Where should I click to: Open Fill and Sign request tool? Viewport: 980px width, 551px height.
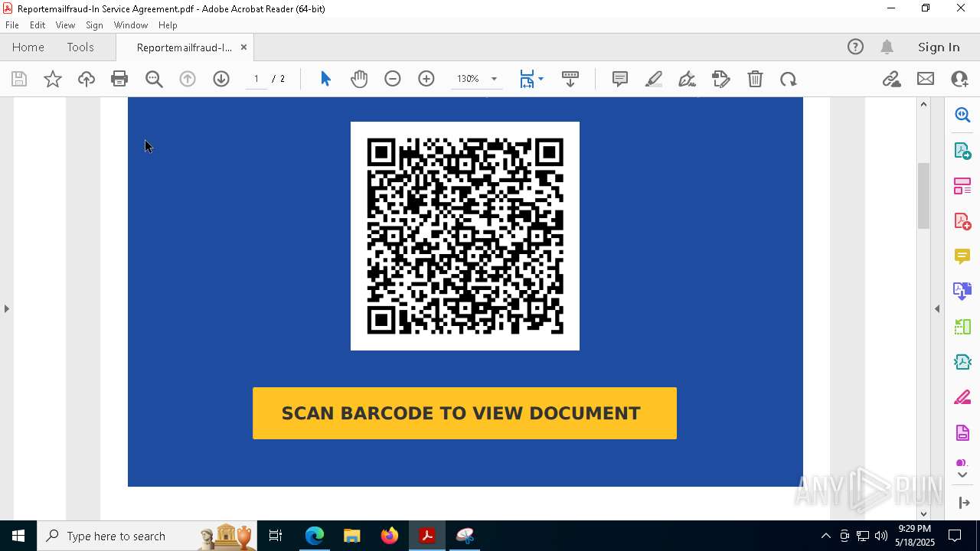[x=721, y=79]
